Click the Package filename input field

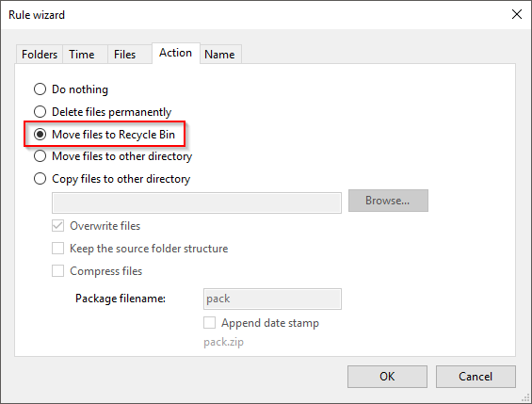272,299
